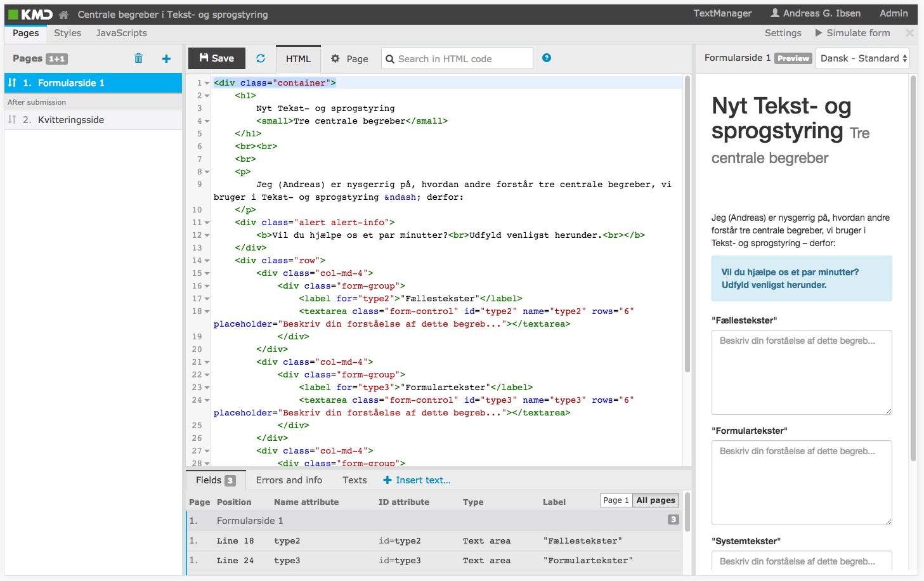Collapse the row div fold on line 14
The width and height of the screenshot is (924, 581).
206,260
